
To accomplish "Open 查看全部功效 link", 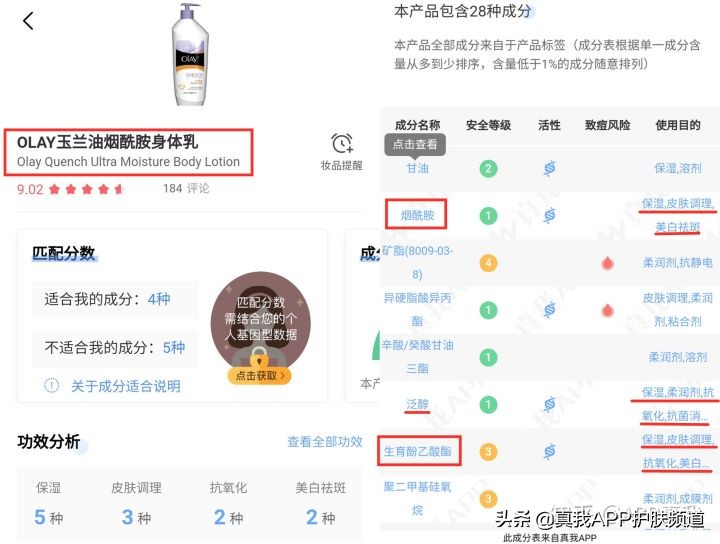I will tap(325, 442).
